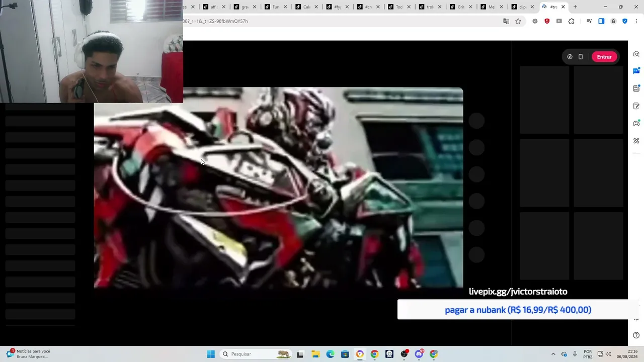Viewport: 644px width, 362px height.
Task: Click the livepix.gg/jvictorstraioto link text
Action: (518, 292)
